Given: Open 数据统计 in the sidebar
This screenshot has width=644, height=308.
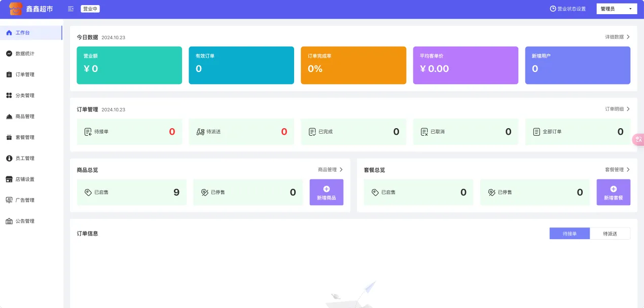Looking at the screenshot, I should pos(25,54).
